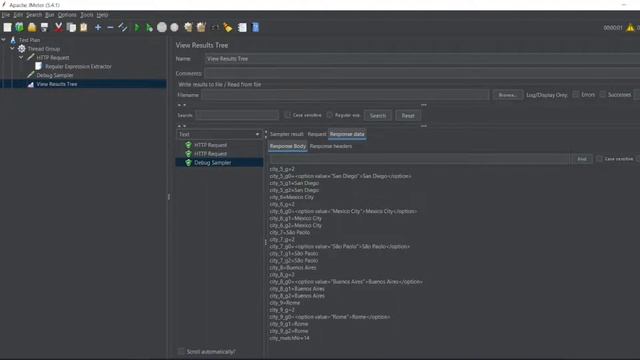Open the Tools menu
The image size is (640, 360).
point(87,15)
